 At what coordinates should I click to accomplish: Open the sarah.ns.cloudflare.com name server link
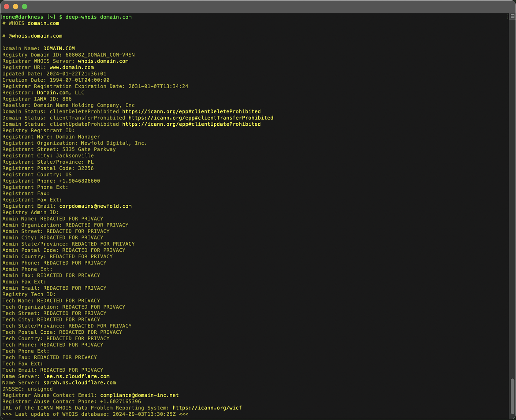pos(80,382)
